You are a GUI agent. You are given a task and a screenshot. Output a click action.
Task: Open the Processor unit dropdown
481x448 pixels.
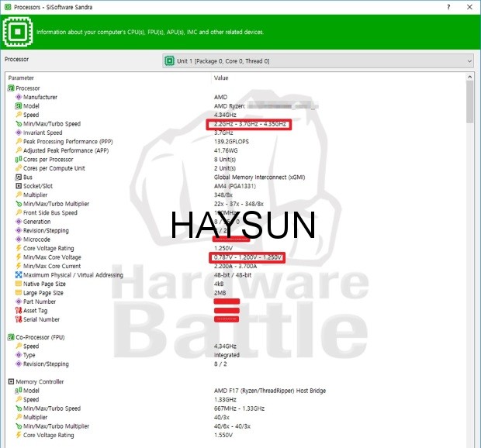pos(317,60)
